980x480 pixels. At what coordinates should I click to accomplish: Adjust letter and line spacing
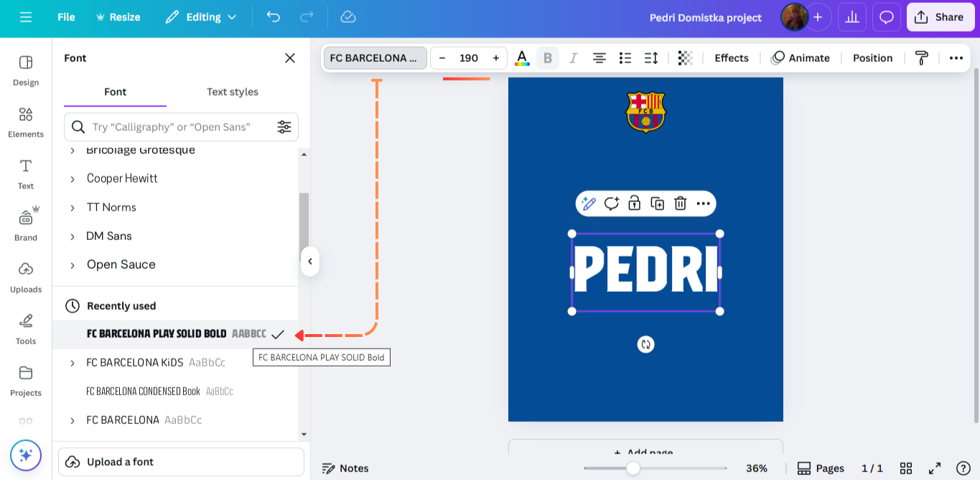pyautogui.click(x=651, y=58)
